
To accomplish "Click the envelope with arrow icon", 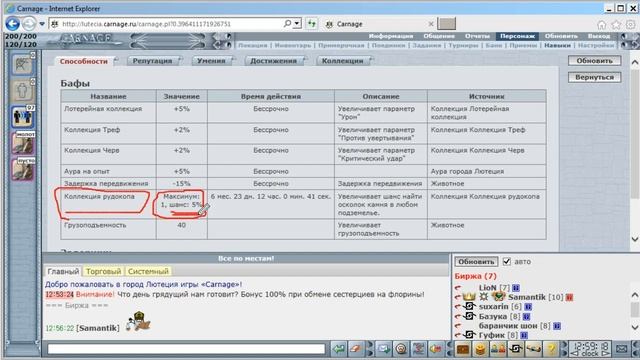I will pos(384,349).
